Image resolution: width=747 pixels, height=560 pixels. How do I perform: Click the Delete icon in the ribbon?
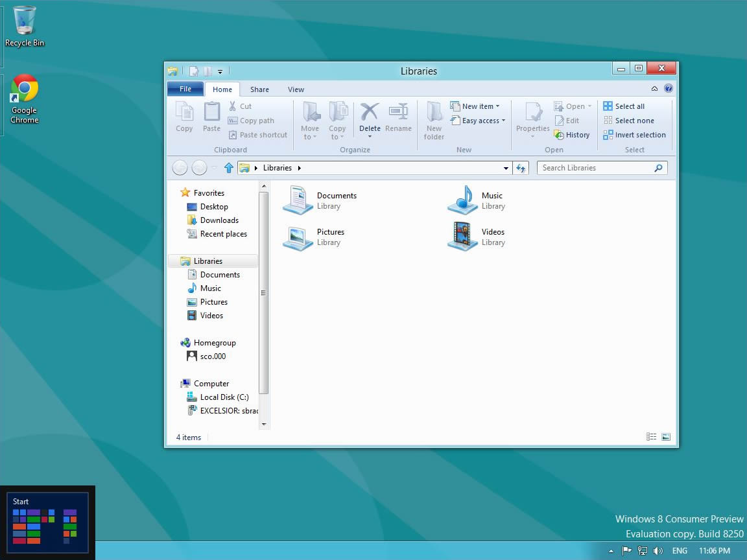pos(370,113)
